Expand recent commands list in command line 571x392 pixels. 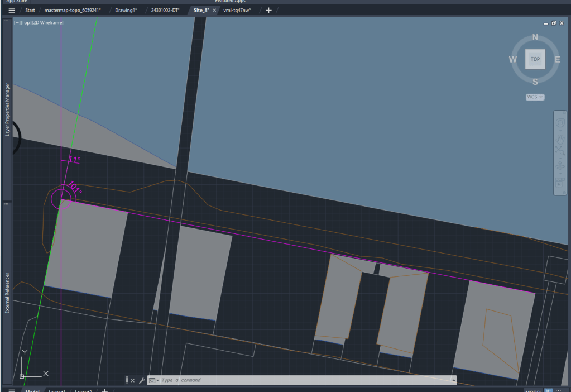pos(154,380)
